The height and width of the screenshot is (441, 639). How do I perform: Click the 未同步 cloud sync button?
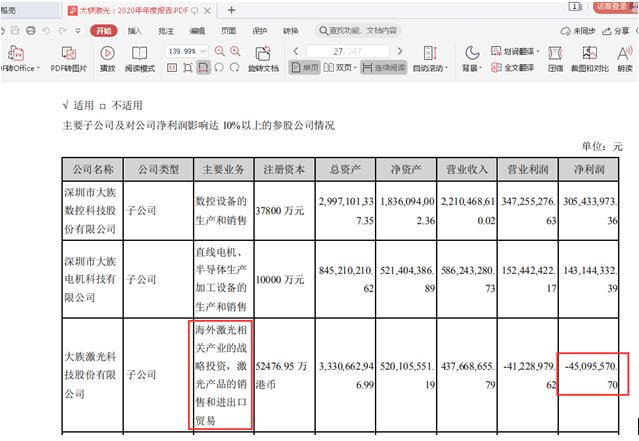pyautogui.click(x=578, y=31)
